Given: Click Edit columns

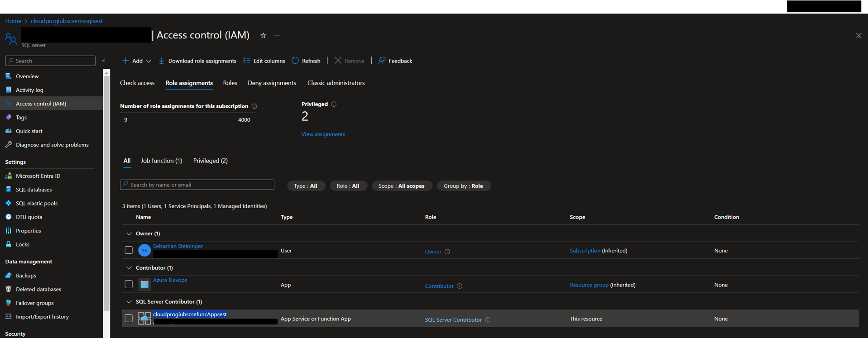Looking at the screenshot, I should [264, 61].
